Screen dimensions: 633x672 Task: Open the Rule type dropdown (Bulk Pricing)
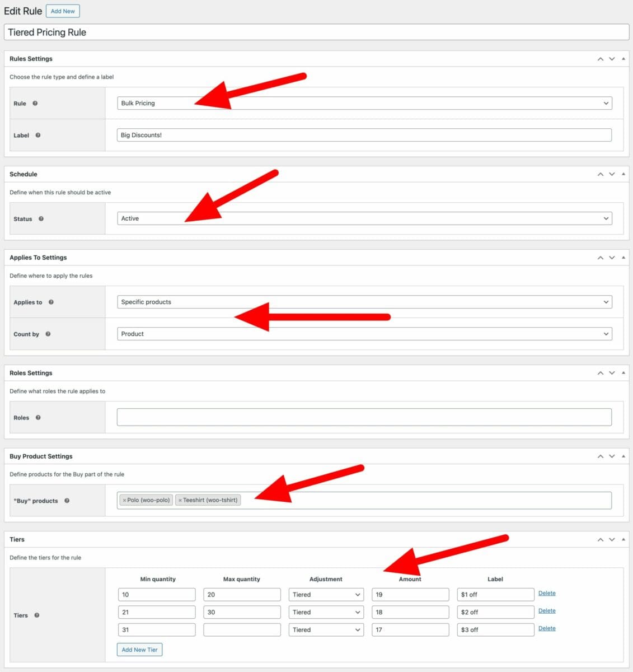click(364, 103)
